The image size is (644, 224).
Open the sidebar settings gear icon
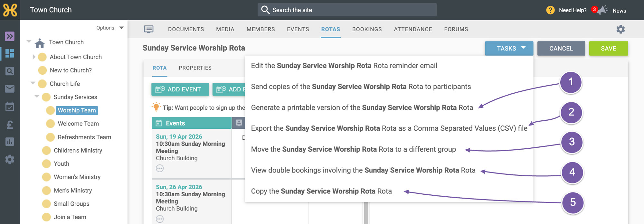click(10, 159)
